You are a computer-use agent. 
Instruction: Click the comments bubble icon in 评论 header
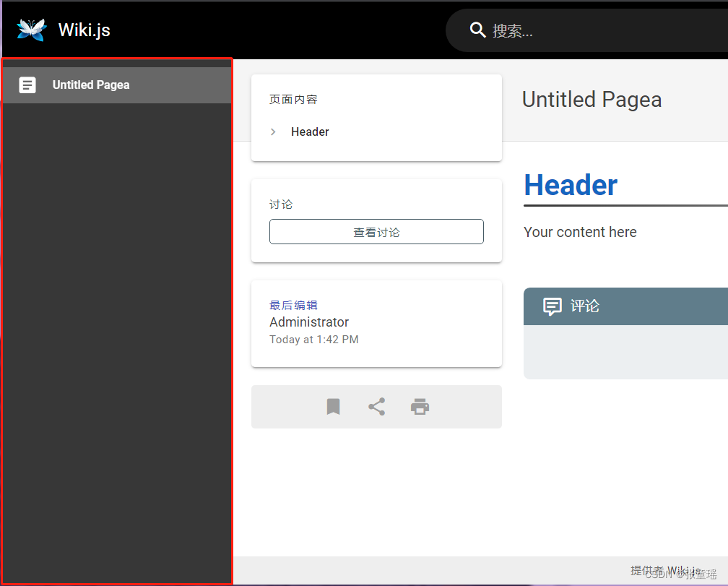tap(552, 306)
